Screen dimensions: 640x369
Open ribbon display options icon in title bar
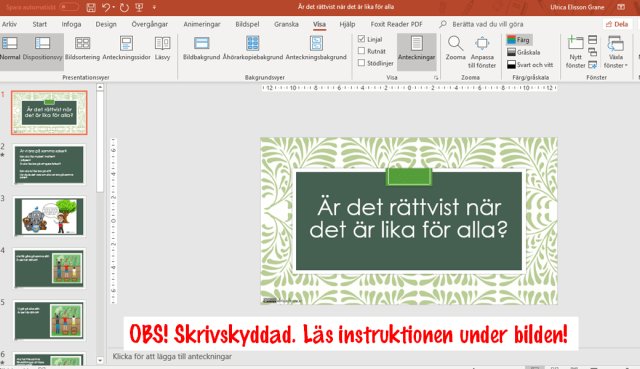(621, 7)
